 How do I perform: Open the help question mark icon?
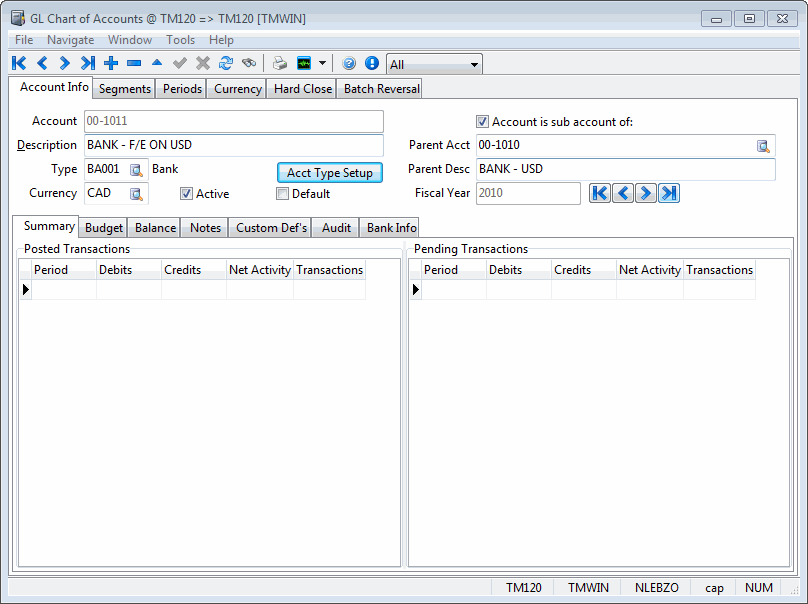click(349, 63)
